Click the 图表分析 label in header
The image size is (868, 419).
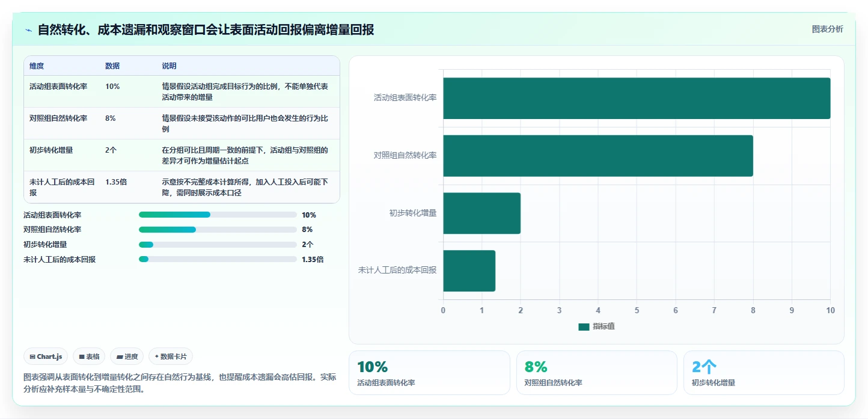point(827,29)
